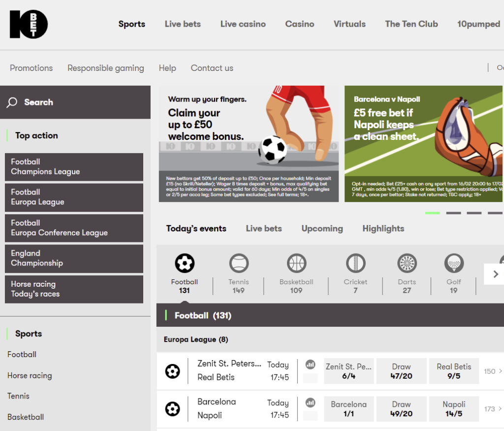This screenshot has width=504, height=431.
Task: Open Football Europa League top action
Action: [74, 197]
